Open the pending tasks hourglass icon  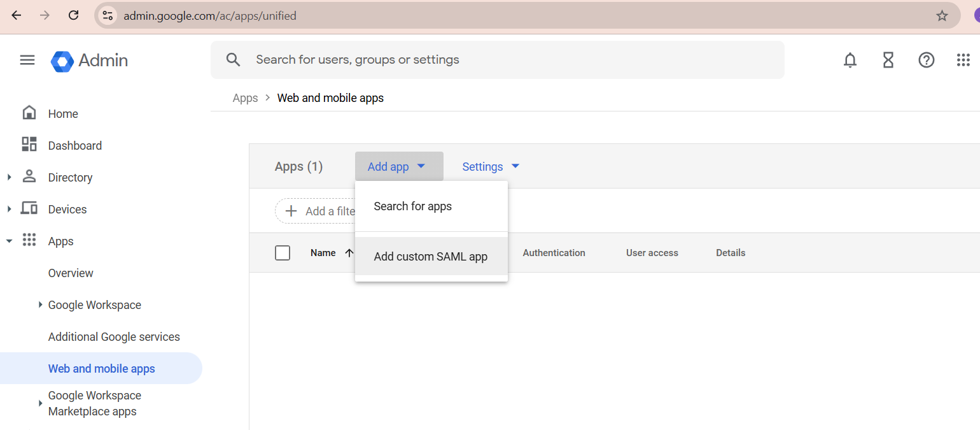[888, 60]
